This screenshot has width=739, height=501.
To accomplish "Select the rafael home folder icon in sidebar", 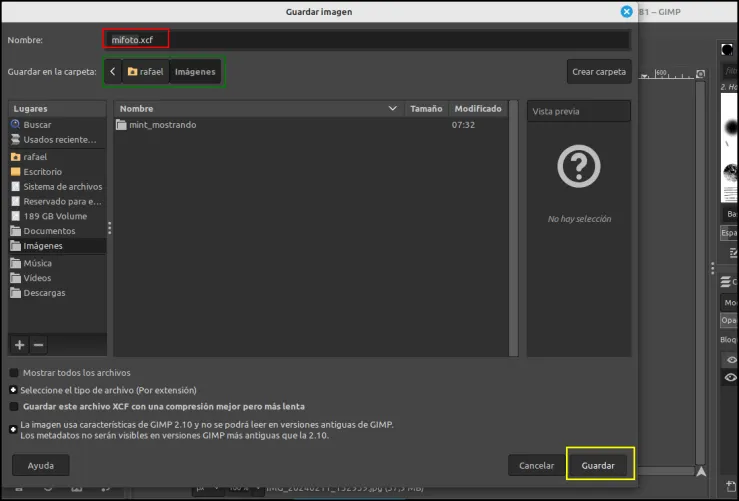I will 16,156.
